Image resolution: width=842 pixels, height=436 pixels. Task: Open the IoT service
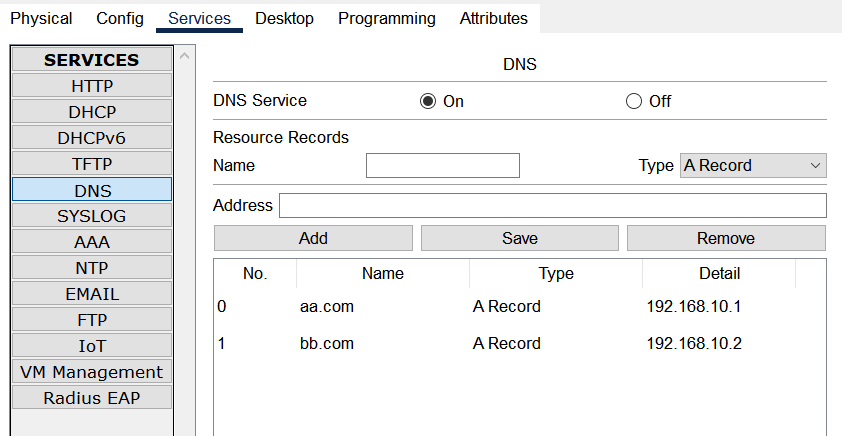(x=92, y=346)
